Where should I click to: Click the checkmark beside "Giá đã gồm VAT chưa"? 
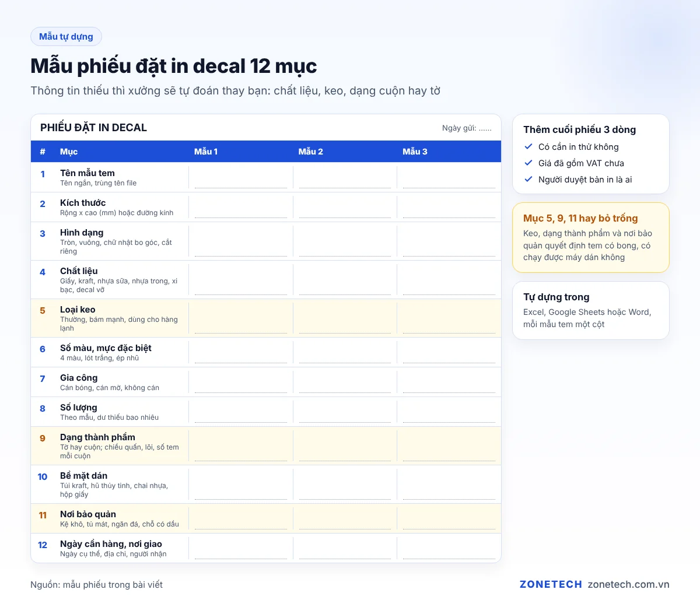pyautogui.click(x=528, y=163)
